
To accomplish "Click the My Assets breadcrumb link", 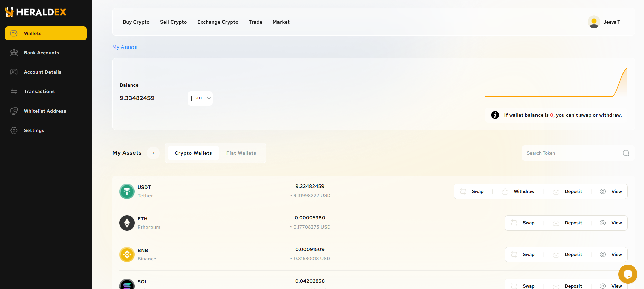I will [125, 47].
